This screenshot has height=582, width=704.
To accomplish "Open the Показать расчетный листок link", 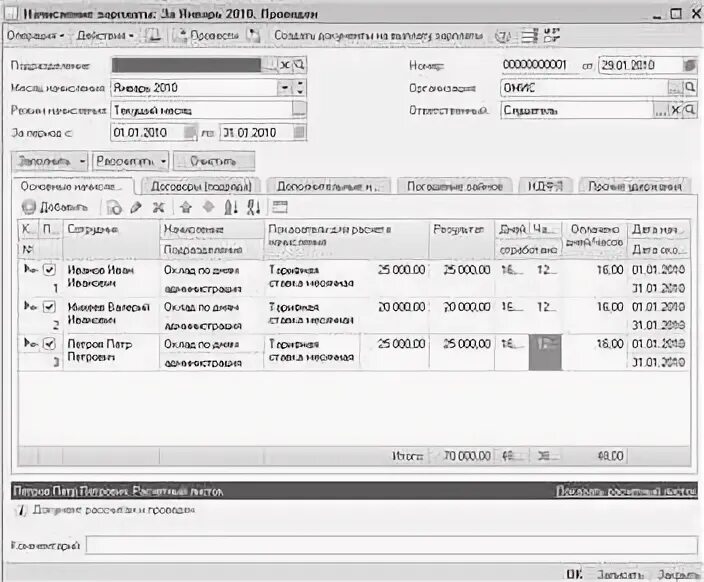I will (x=627, y=491).
